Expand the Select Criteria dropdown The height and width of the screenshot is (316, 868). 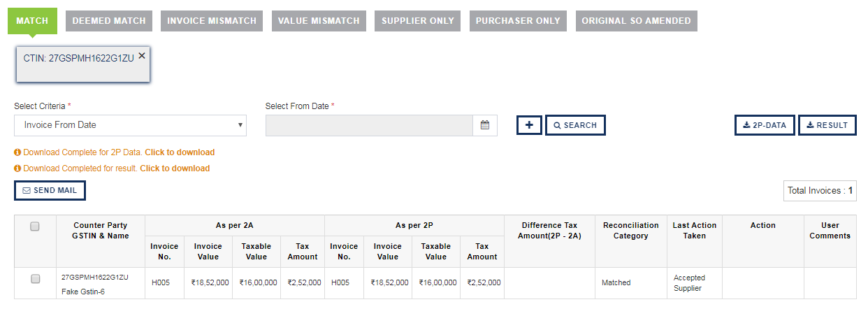(130, 125)
